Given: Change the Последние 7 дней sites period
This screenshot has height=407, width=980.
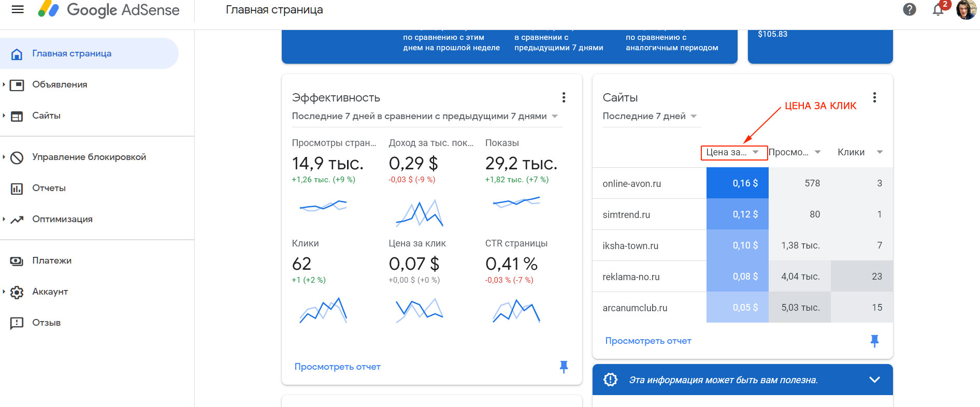Looking at the screenshot, I should point(650,117).
